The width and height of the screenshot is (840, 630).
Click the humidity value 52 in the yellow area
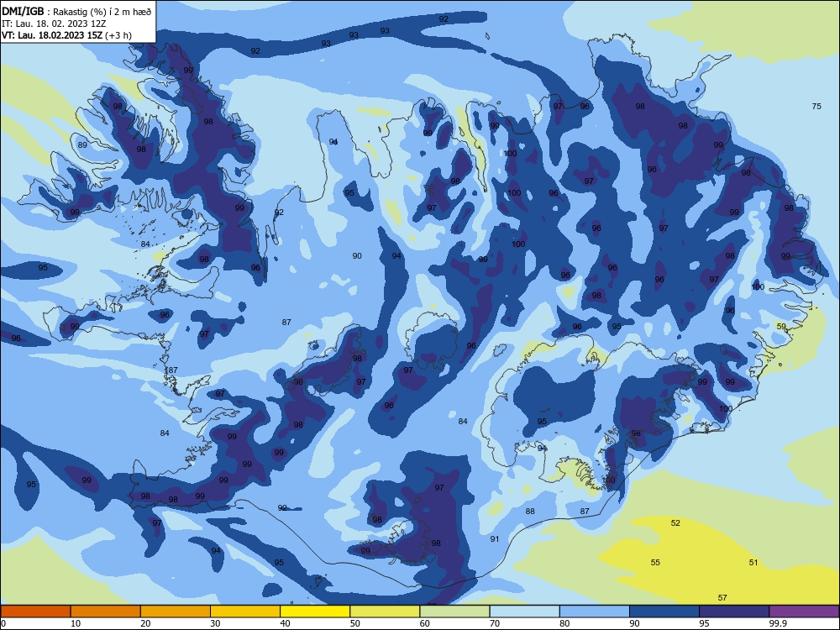click(675, 522)
